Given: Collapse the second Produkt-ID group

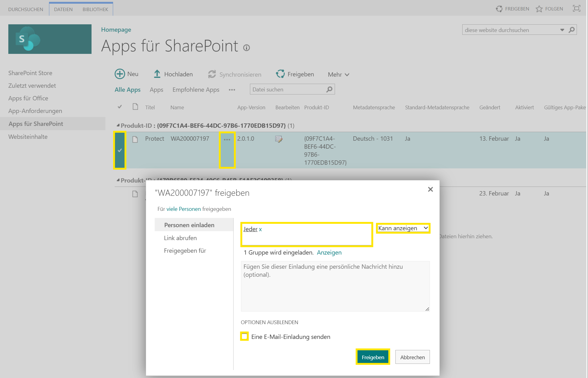Looking at the screenshot, I should 118,180.
